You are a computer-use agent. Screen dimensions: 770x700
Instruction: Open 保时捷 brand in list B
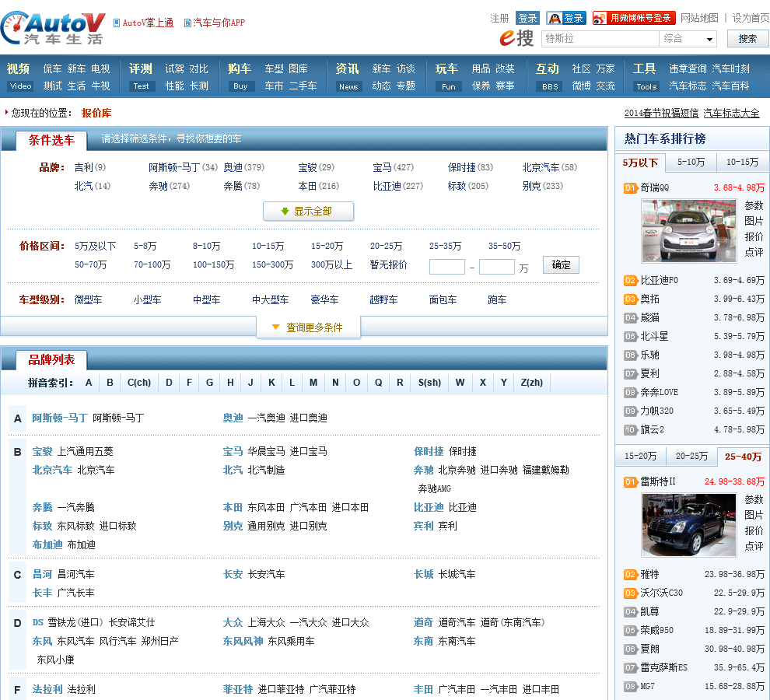[429, 451]
